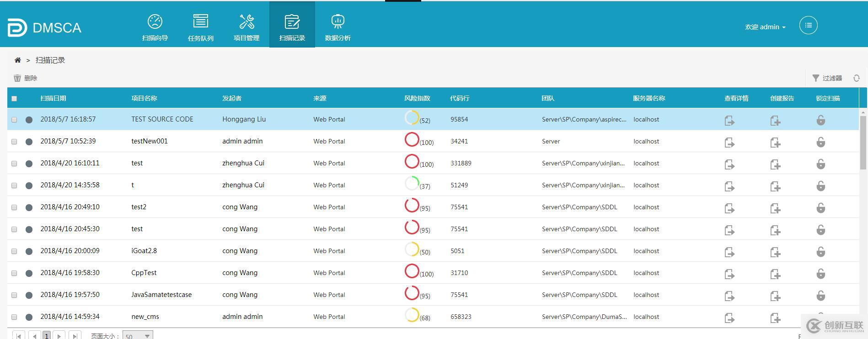The width and height of the screenshot is (868, 339).
Task: Click the vertical scrollbar of the table
Action: click(x=863, y=142)
